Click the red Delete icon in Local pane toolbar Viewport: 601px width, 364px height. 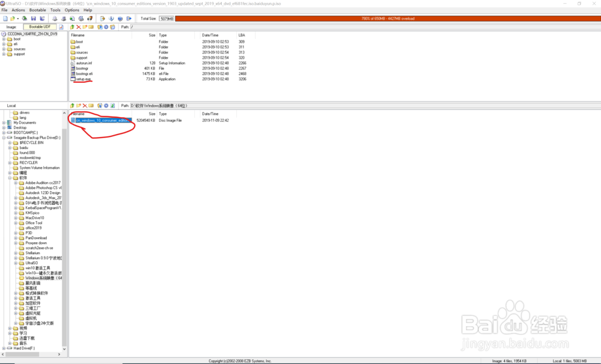pos(85,105)
